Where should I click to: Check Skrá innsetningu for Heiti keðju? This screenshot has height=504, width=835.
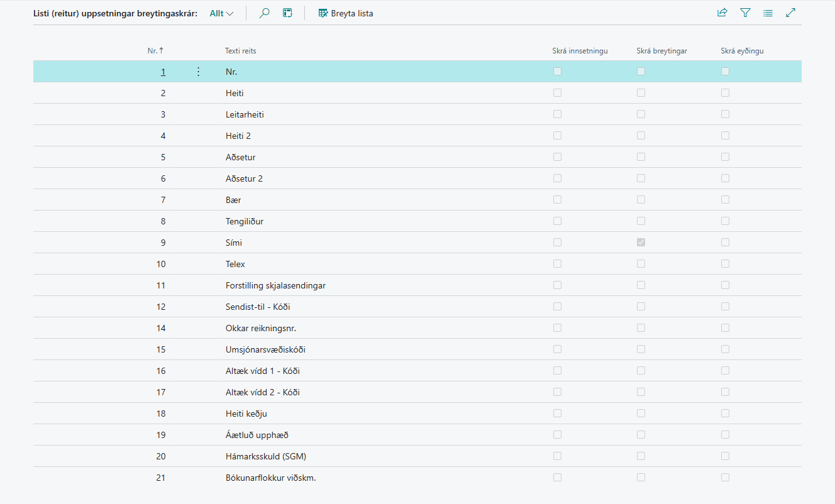557,413
